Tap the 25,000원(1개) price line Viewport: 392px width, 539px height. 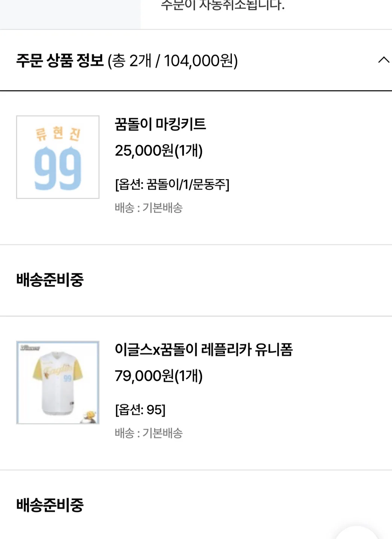pos(159,150)
